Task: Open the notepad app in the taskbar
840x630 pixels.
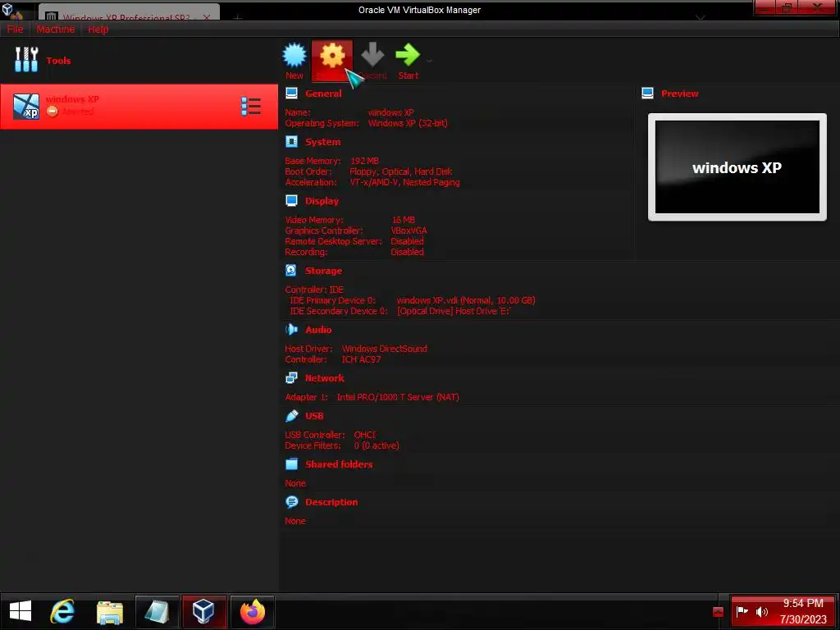Action: (x=157, y=611)
